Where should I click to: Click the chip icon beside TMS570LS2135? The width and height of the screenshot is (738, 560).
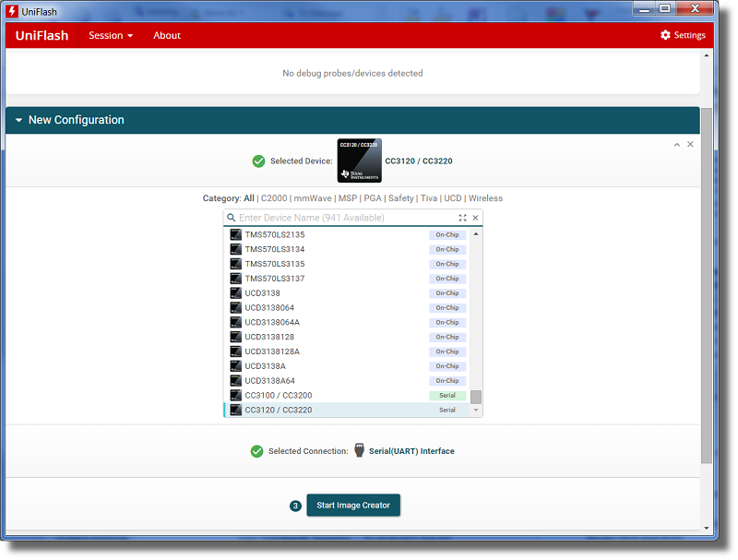tap(235, 234)
